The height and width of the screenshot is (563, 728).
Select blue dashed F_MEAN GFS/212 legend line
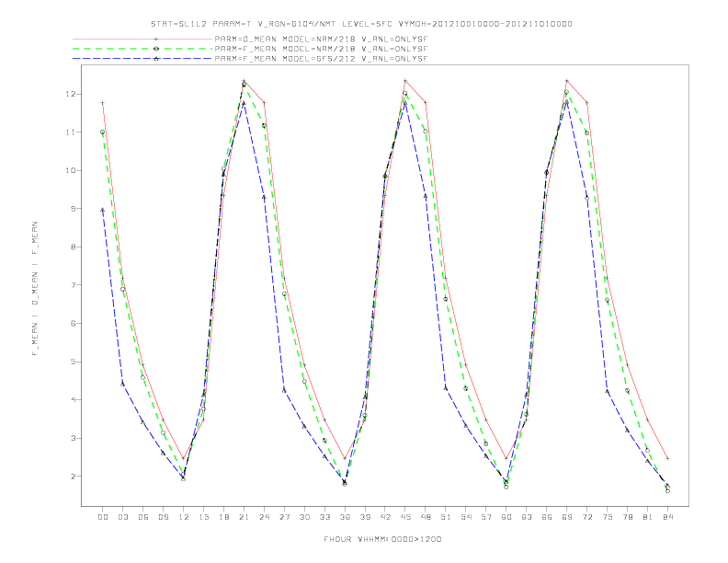point(142,59)
